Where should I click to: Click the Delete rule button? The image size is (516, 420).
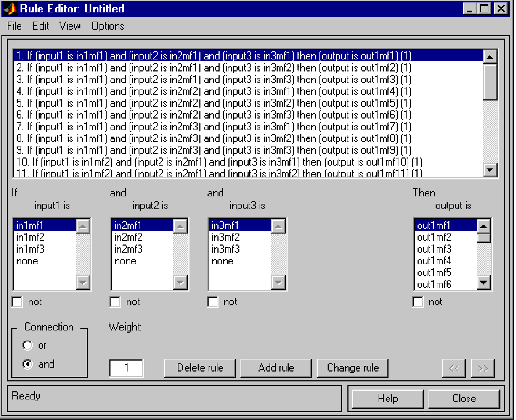pos(200,368)
